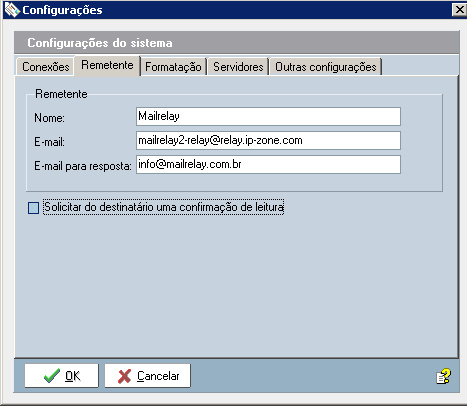Click the Configurações title bar app icon
This screenshot has width=467, height=406.
click(12, 9)
